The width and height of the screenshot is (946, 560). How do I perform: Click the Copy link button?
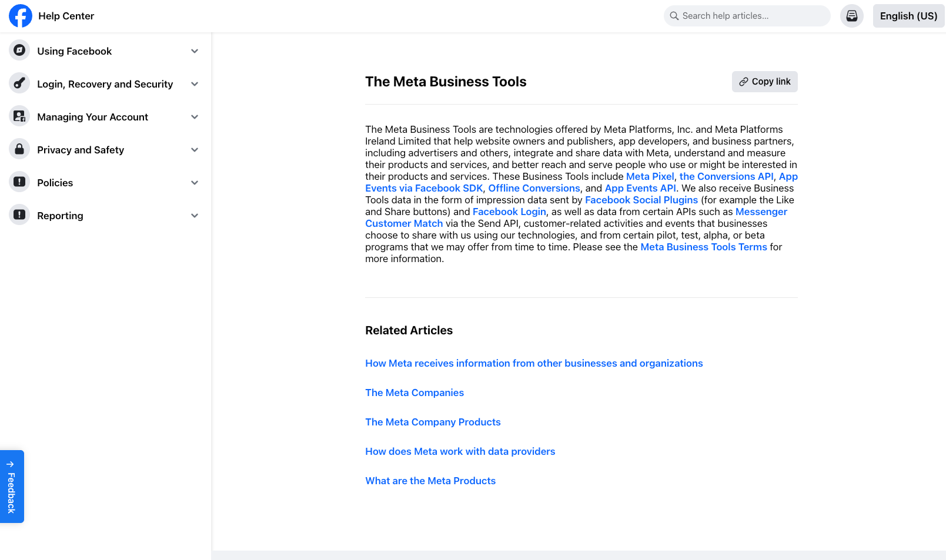coord(764,82)
